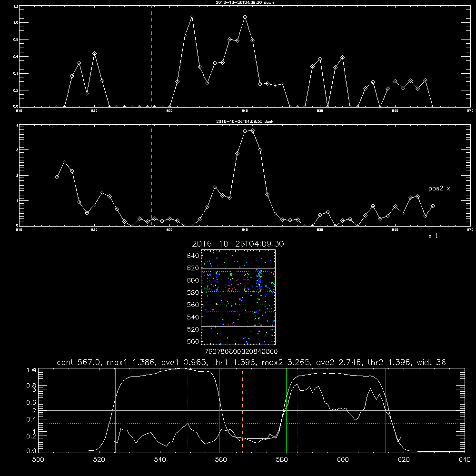Click the bottom plot x-axis label 600
This screenshot has height=476, width=476.
point(343,460)
